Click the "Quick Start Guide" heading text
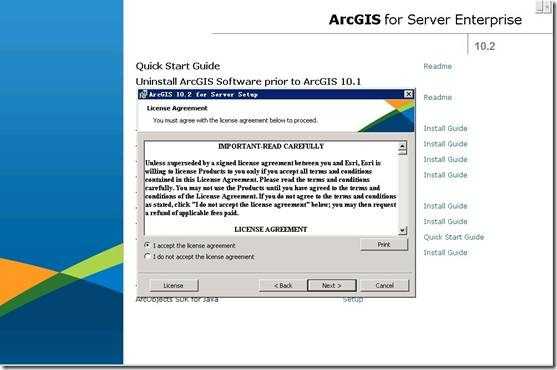 [x=178, y=66]
